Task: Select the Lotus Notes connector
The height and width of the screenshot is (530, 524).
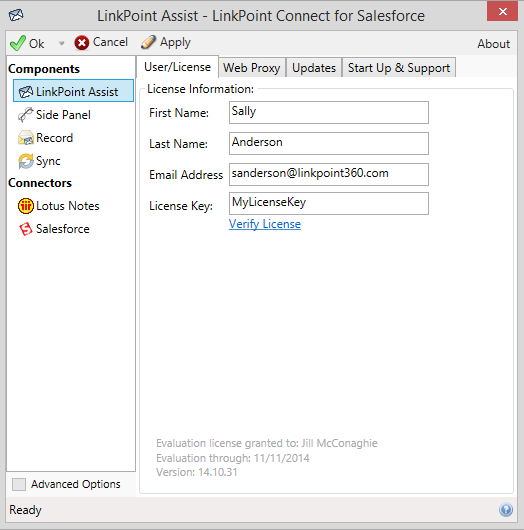Action: click(x=59, y=206)
